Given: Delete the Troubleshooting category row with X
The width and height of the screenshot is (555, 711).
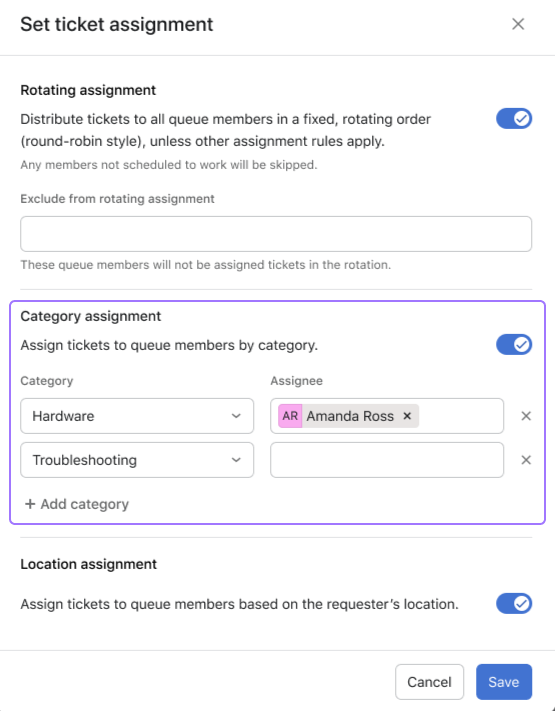Looking at the screenshot, I should (x=526, y=460).
